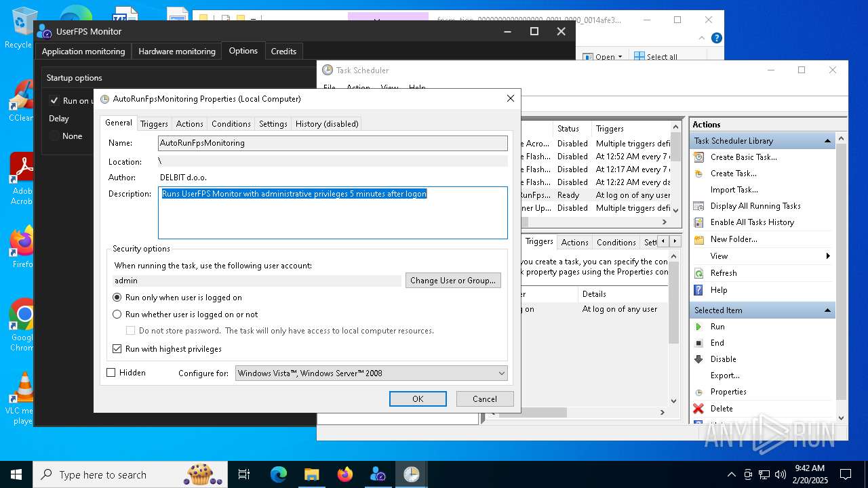This screenshot has height=488, width=868.
Task: Click the Create Task icon
Action: [698, 173]
